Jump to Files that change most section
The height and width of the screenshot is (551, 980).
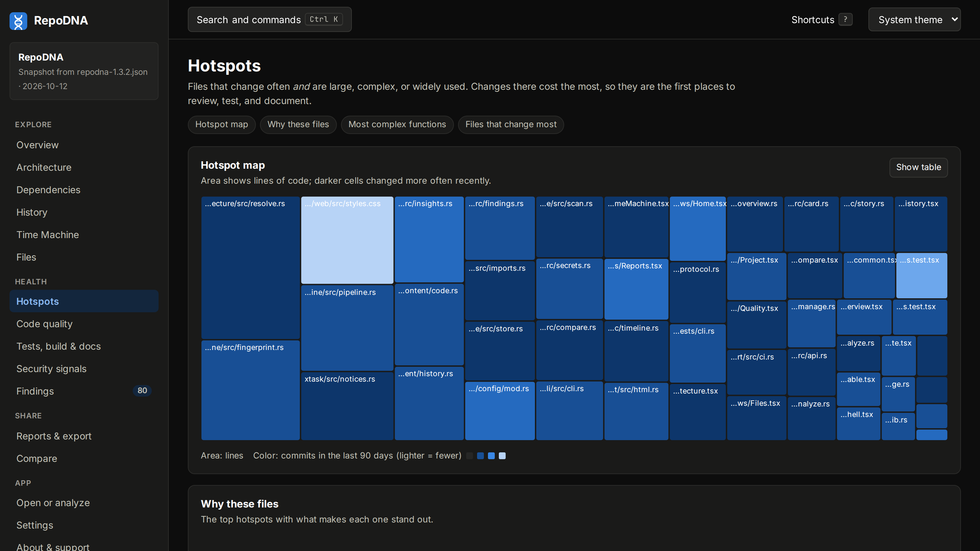pyautogui.click(x=510, y=124)
